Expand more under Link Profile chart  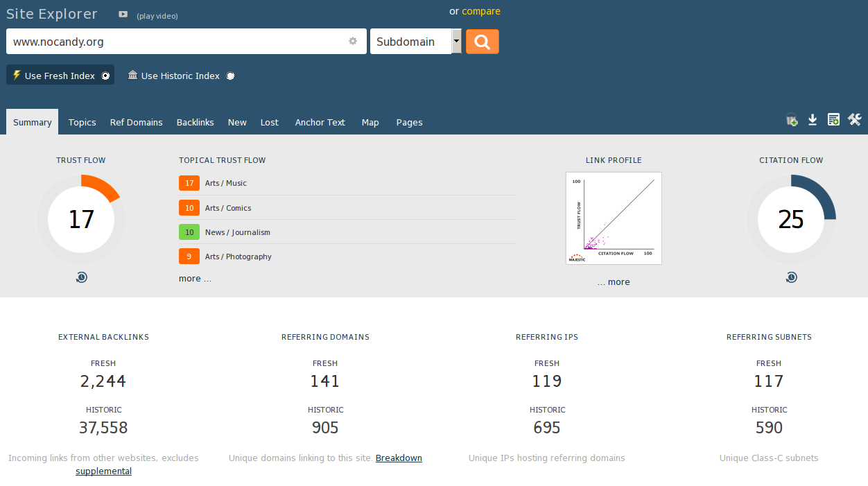click(x=614, y=282)
